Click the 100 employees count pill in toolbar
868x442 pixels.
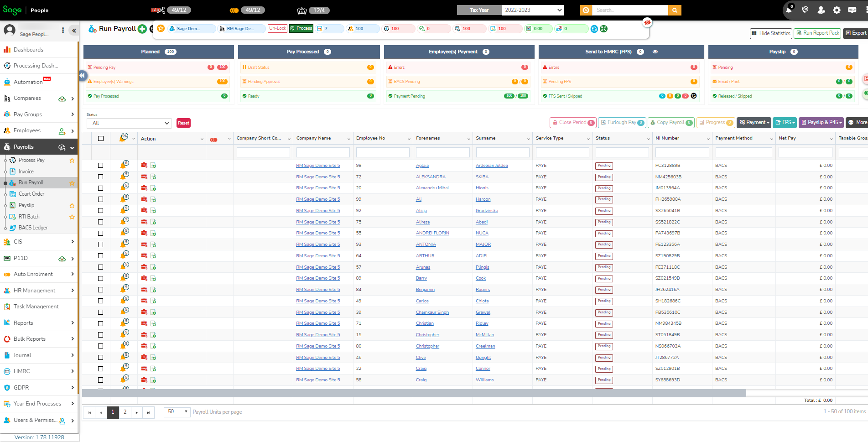point(363,29)
